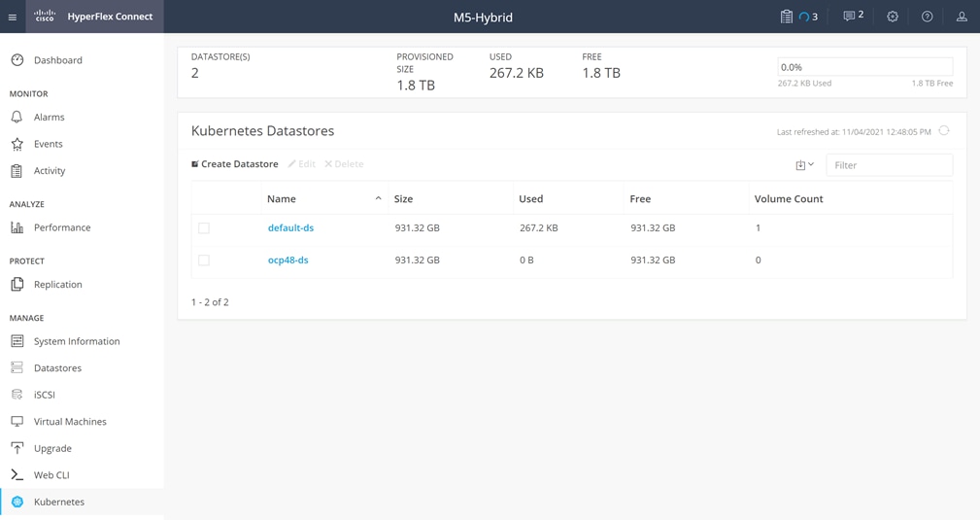Viewport: 980px width, 520px height.
Task: Open the hamburger navigation menu
Action: point(13,17)
